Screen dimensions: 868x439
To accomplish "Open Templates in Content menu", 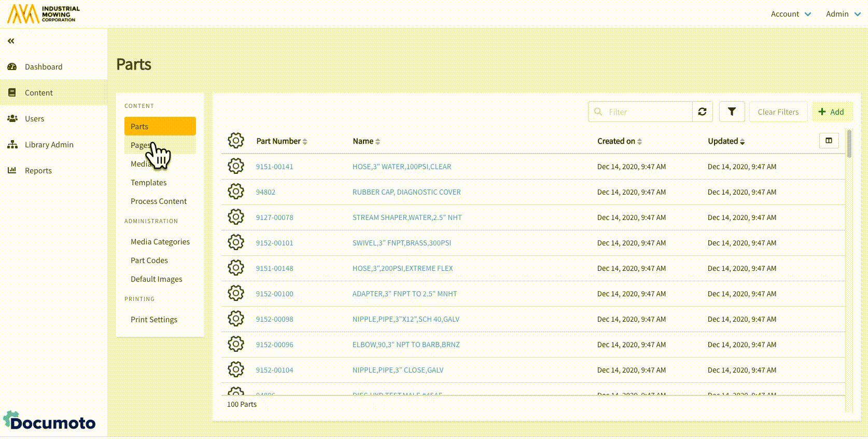I will pos(149,183).
